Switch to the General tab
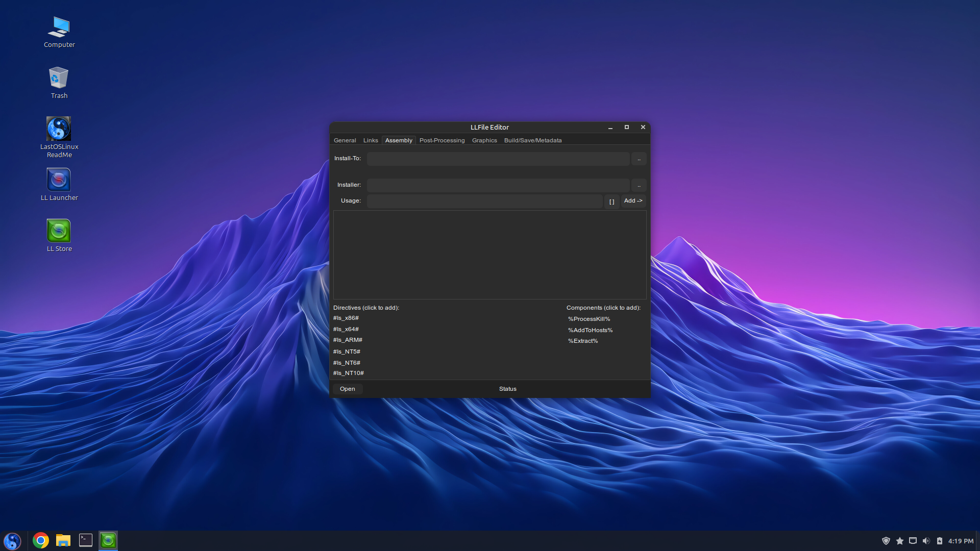The width and height of the screenshot is (980, 551). point(345,140)
